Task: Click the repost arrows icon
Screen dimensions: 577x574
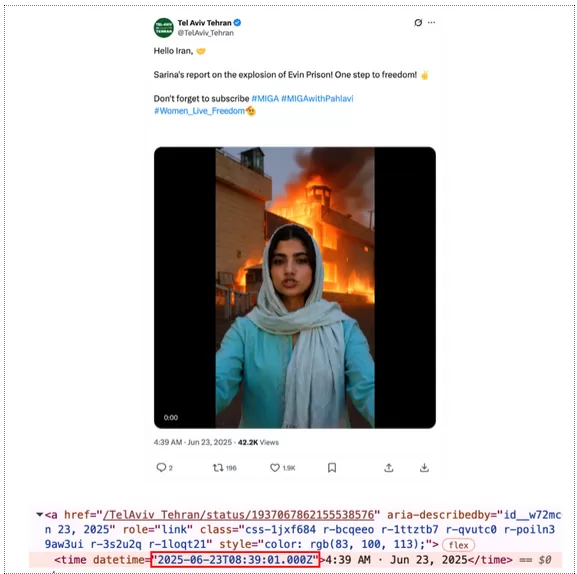Action: [x=218, y=468]
